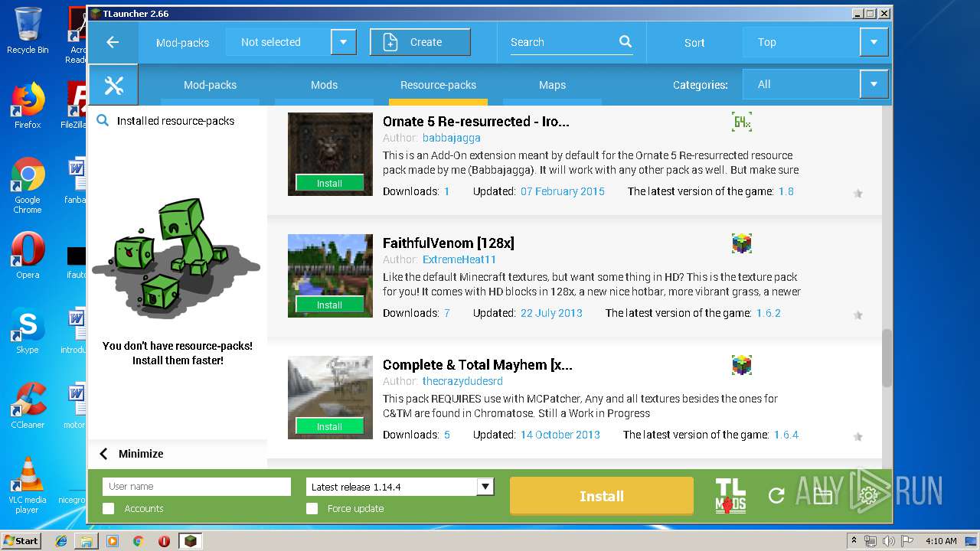
Task: Open the TL Mods logo button
Action: point(730,496)
